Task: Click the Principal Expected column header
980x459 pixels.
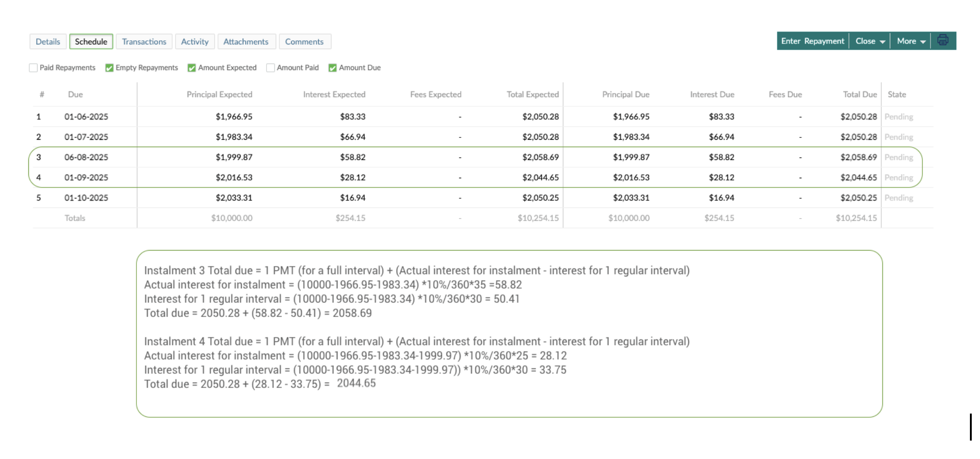Action: pos(219,94)
